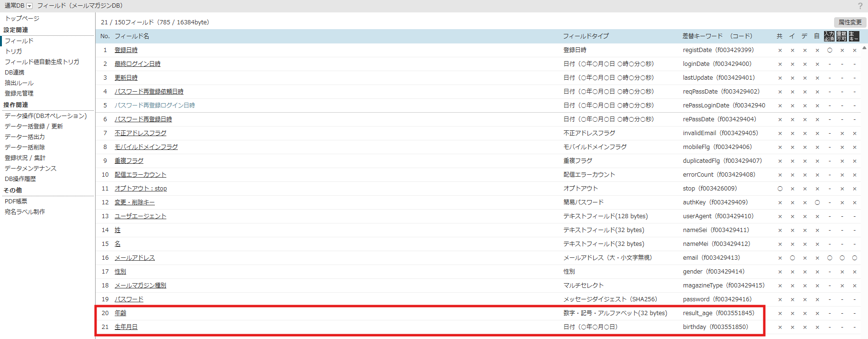
Task: Select データ一括出力 in the sidebar
Action: point(25,137)
